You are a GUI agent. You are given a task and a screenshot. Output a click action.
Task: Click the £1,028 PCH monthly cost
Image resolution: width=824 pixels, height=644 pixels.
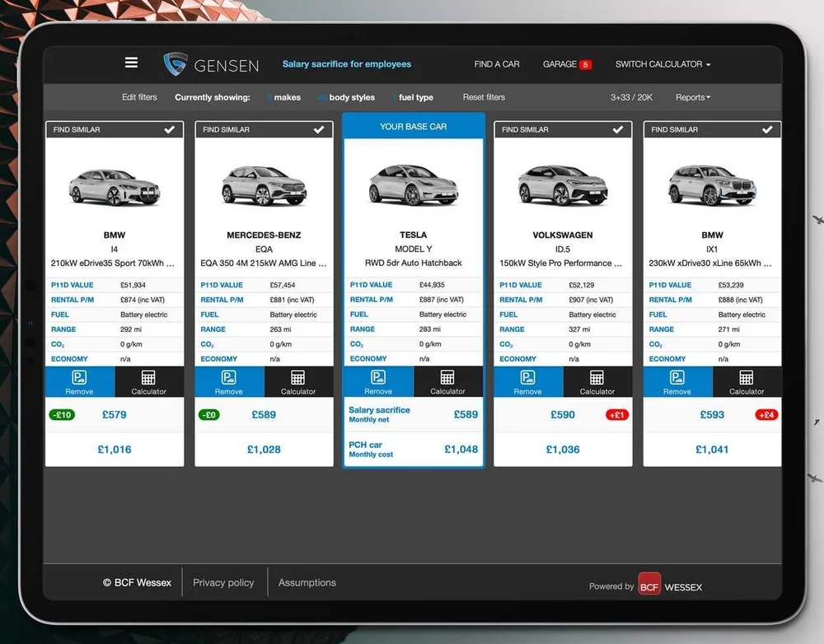click(264, 449)
